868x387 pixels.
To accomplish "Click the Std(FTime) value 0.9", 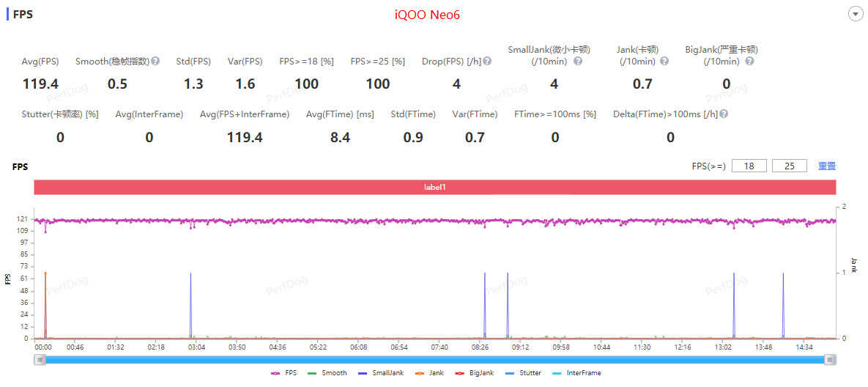I will click(x=413, y=137).
